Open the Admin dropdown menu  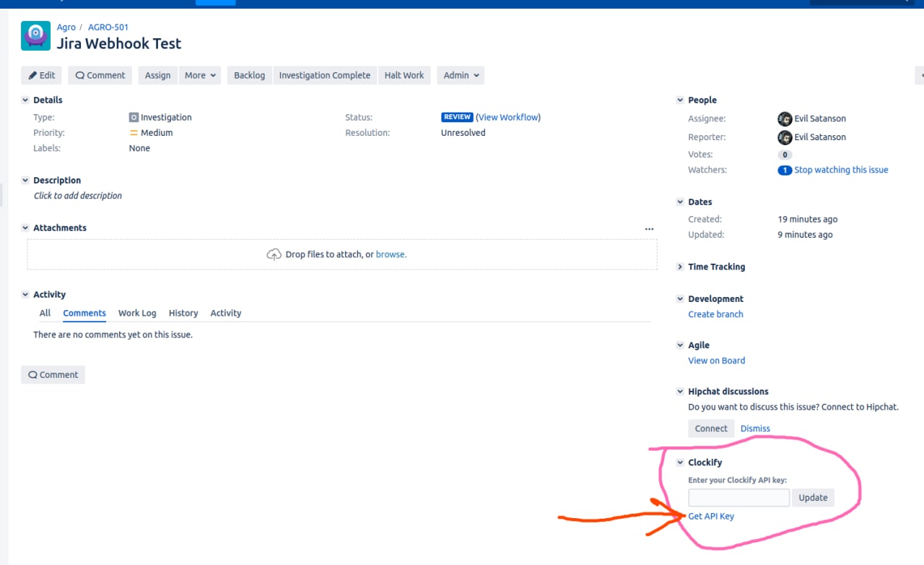coord(461,75)
